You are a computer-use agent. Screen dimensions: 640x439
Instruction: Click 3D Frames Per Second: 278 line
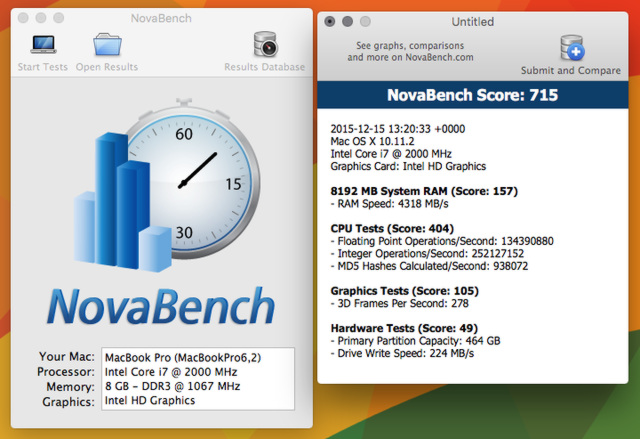tap(400, 304)
